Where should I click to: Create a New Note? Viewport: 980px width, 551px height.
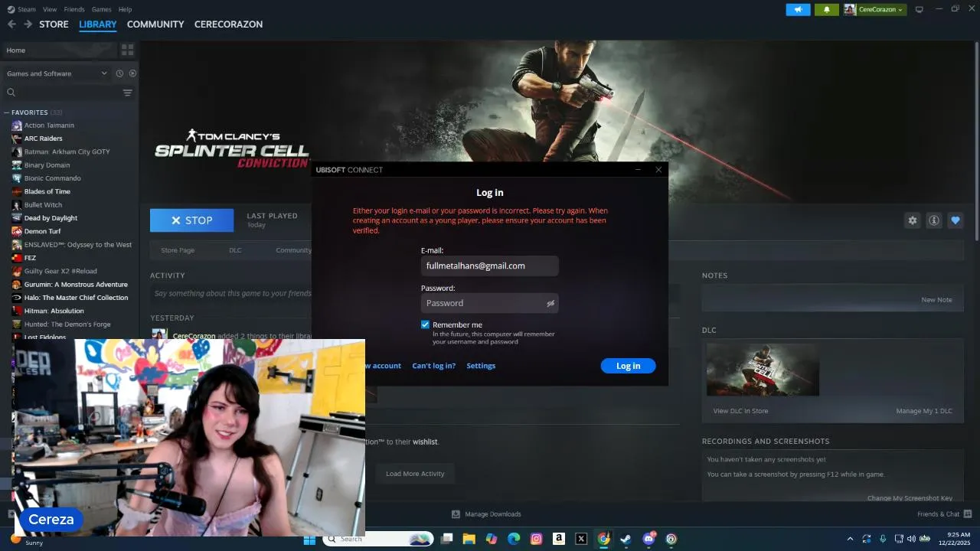coord(936,300)
